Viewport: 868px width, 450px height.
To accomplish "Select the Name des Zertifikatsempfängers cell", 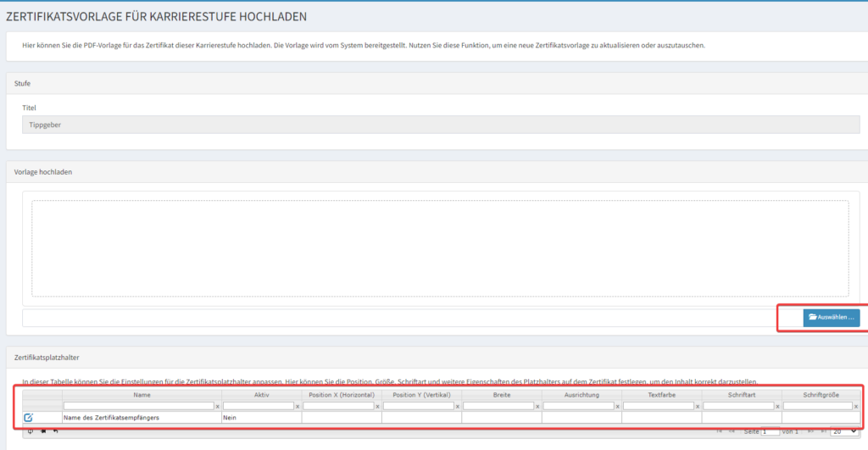I will tap(142, 417).
